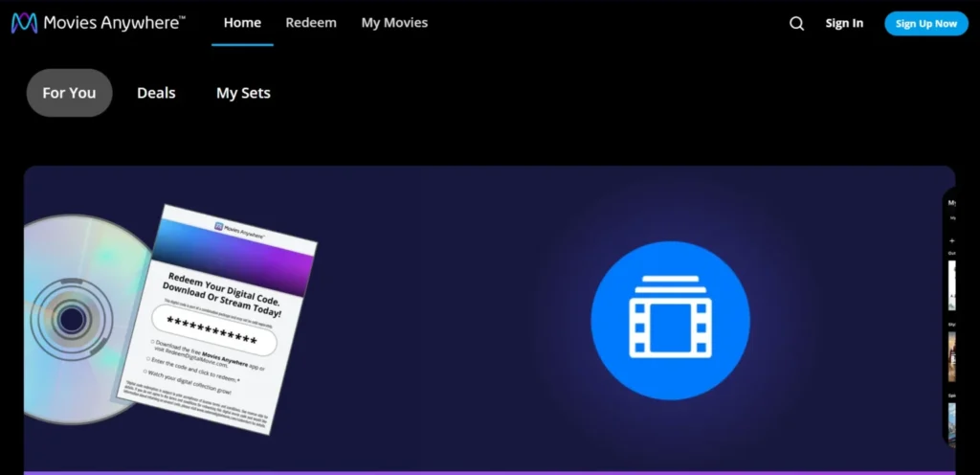
Task: Open search with the magnifying glass
Action: 796,24
